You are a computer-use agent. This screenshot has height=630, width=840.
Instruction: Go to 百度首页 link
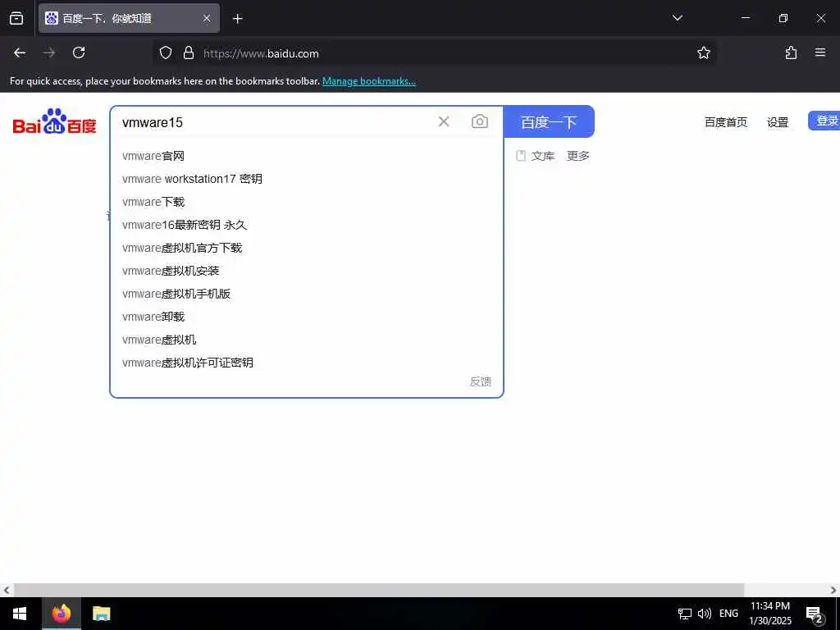pos(725,122)
